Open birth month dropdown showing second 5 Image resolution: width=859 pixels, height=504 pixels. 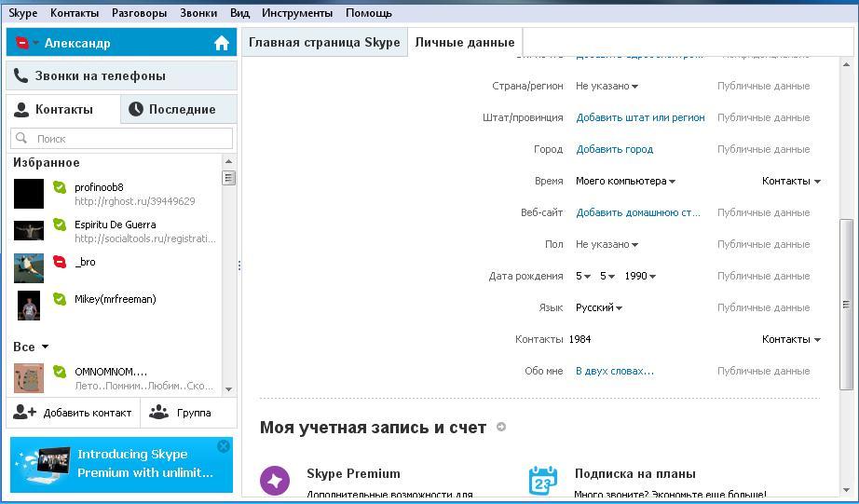(x=607, y=276)
